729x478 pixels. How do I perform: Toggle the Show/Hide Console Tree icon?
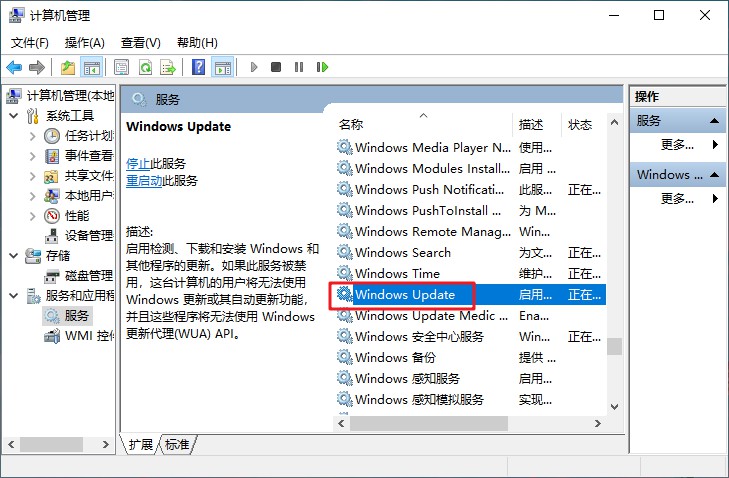click(x=92, y=67)
